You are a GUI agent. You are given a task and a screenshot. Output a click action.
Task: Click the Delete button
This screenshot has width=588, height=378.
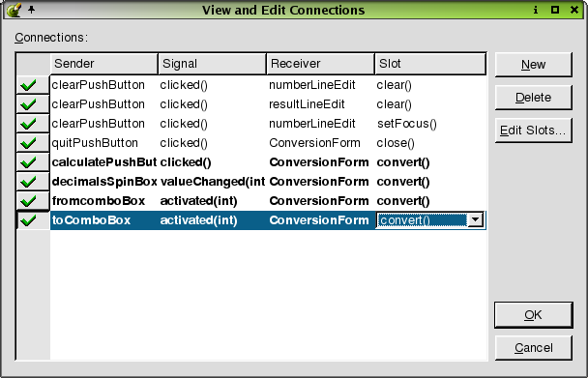tap(533, 98)
